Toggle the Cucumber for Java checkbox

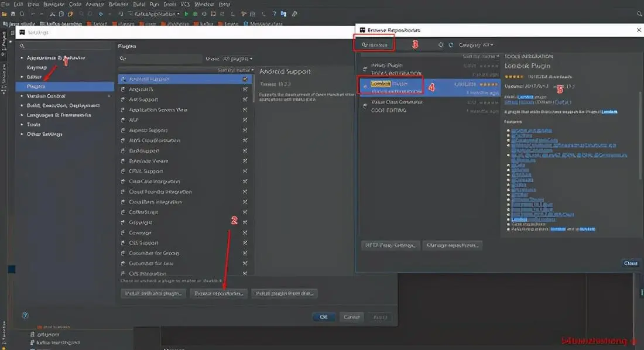(245, 263)
